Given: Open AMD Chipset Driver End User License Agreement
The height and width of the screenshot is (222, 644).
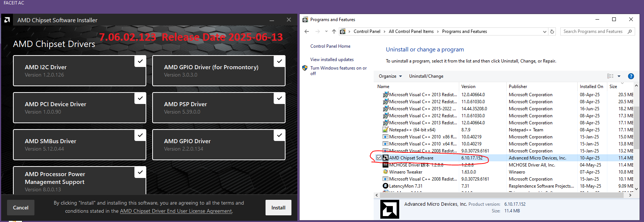Looking at the screenshot, I should click(176, 211).
